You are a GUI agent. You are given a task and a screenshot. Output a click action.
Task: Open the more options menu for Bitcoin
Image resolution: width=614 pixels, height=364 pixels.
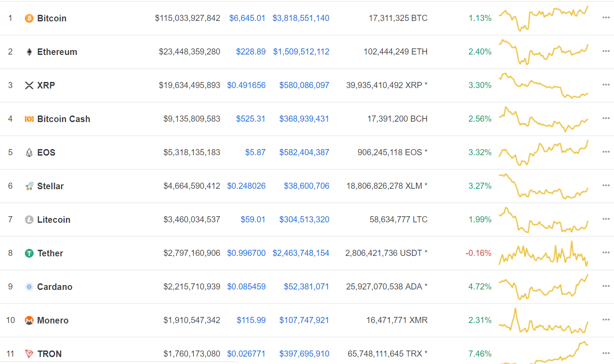point(606,18)
